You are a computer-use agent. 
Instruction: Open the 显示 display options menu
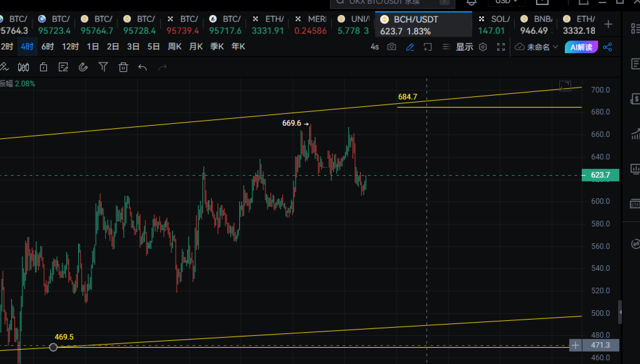point(464,47)
